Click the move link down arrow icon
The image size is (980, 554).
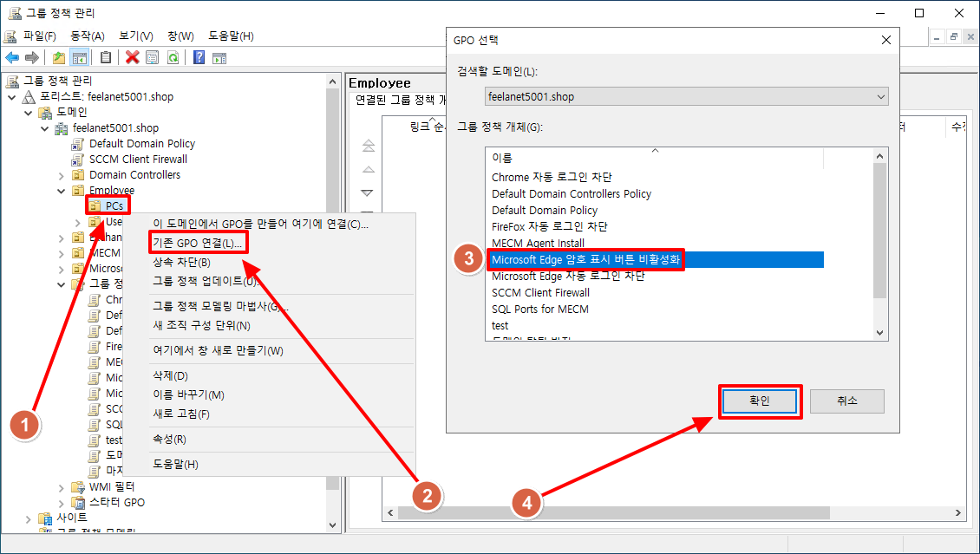[369, 193]
